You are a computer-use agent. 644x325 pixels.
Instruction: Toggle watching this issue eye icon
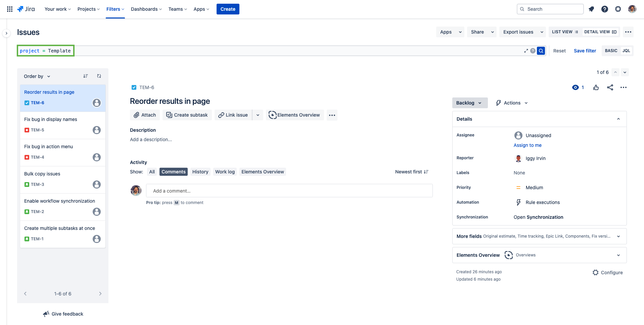[576, 87]
